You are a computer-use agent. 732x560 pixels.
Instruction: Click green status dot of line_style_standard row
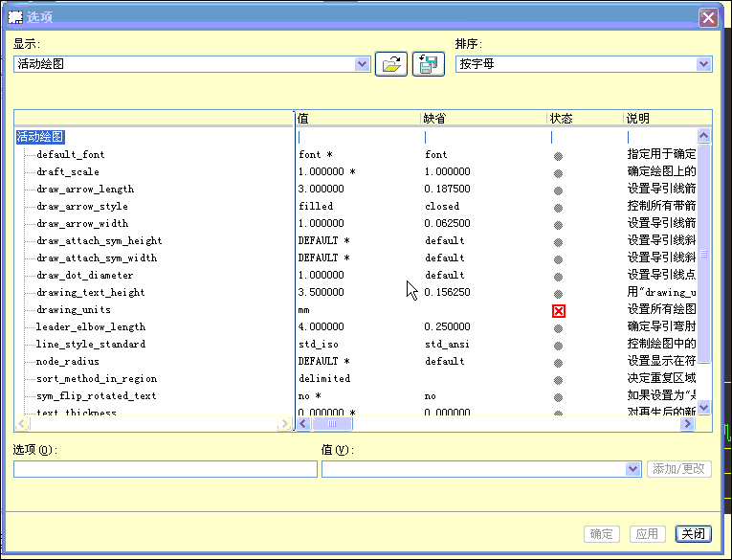[x=558, y=347]
